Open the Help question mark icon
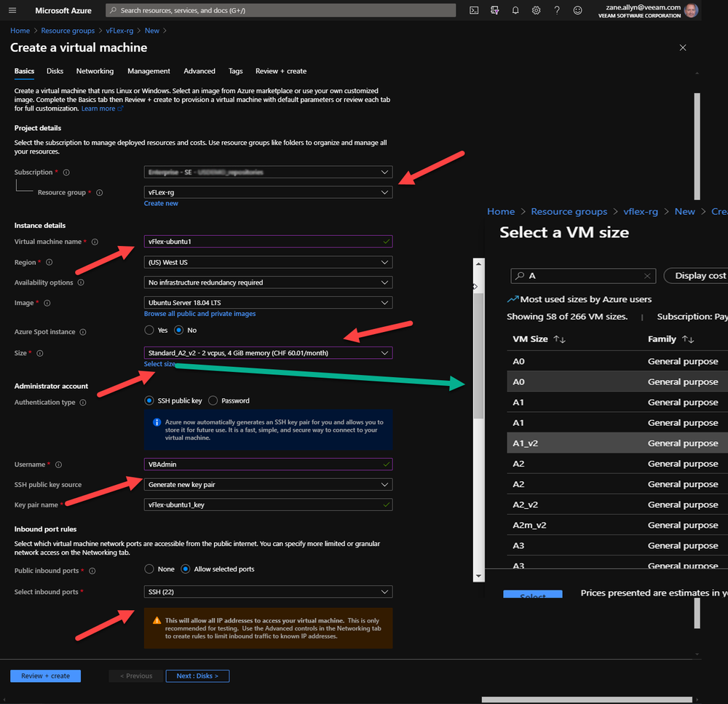The width and height of the screenshot is (728, 704). click(x=557, y=10)
